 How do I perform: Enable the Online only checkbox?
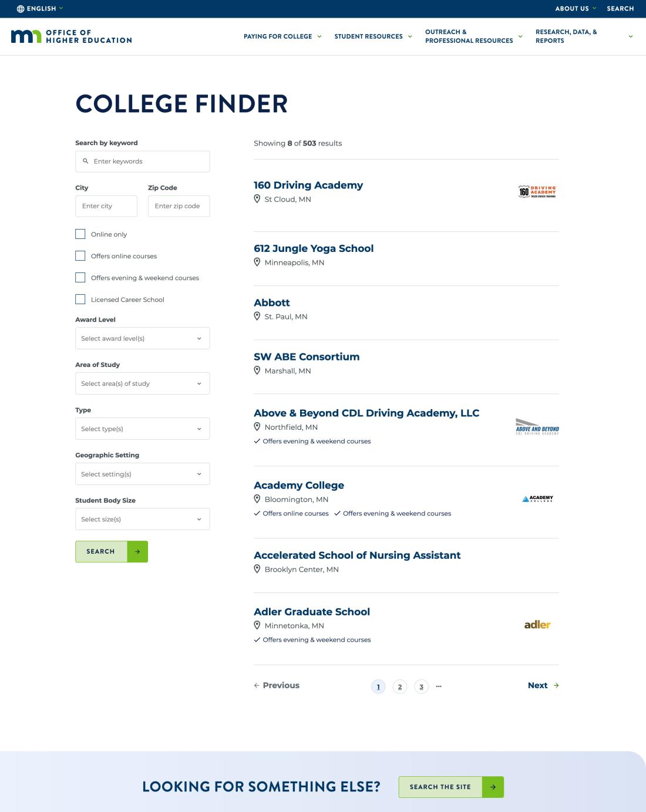coord(80,234)
